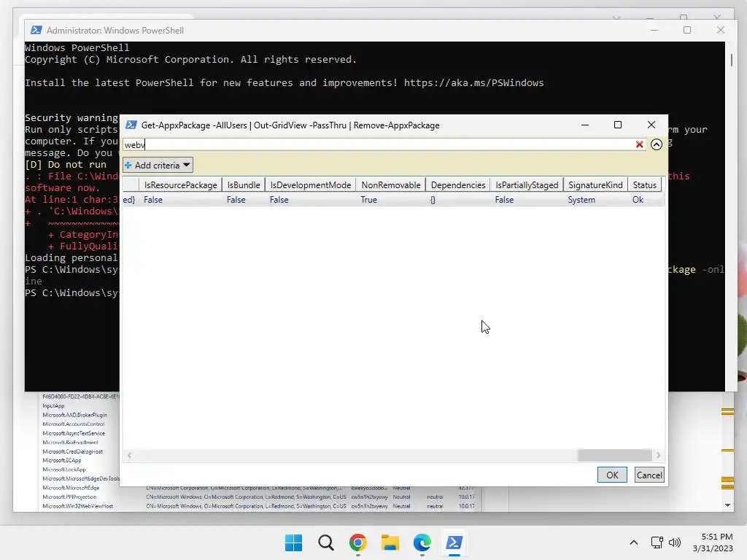This screenshot has width=747, height=560.
Task: Open volume control tray icon
Action: 675,542
